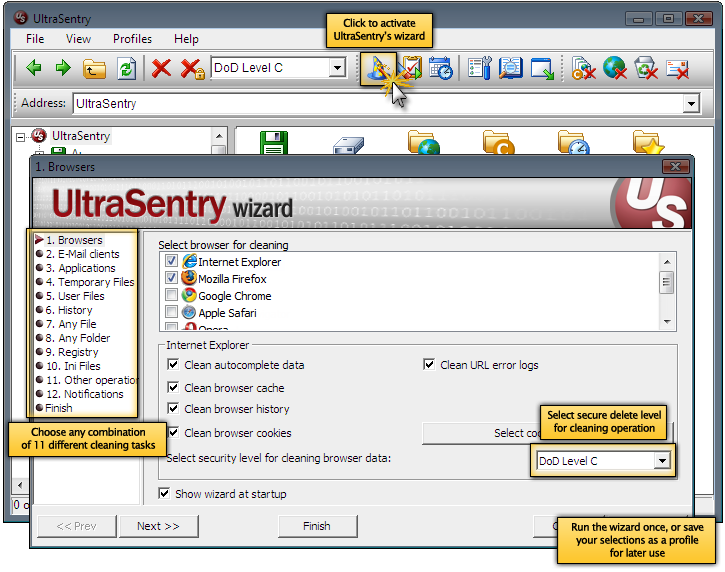The height and width of the screenshot is (572, 725).
Task: Click the green back arrow toolbar icon
Action: 34,69
